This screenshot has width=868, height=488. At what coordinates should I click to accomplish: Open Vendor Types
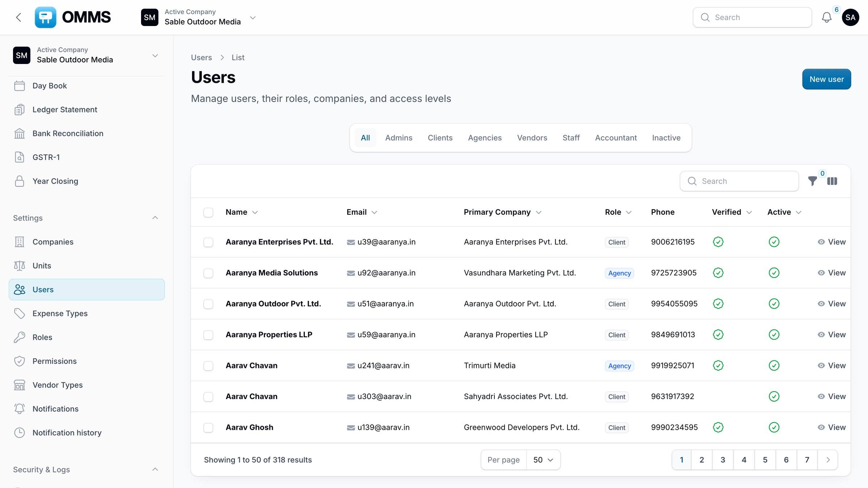[87, 385]
